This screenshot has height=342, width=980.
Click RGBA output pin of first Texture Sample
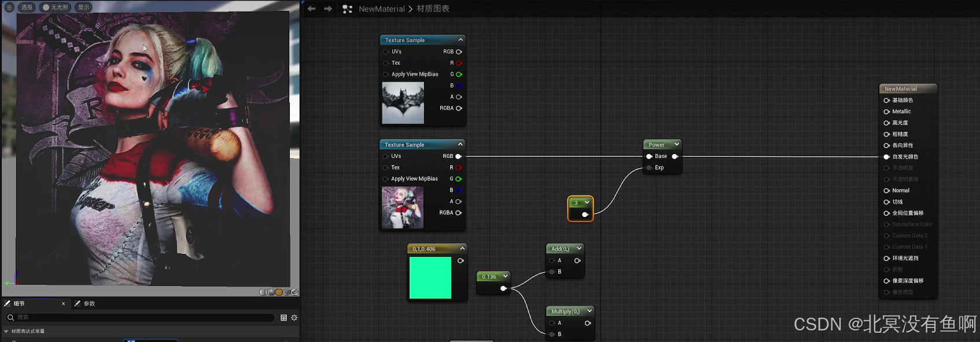point(459,108)
